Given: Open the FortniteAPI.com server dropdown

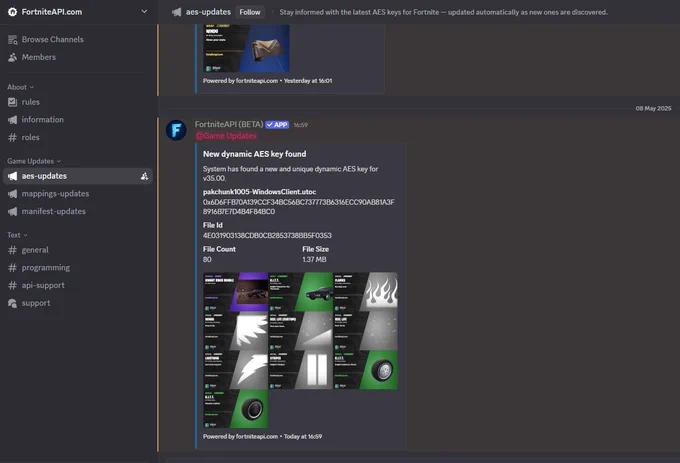Looking at the screenshot, I should 144,12.
